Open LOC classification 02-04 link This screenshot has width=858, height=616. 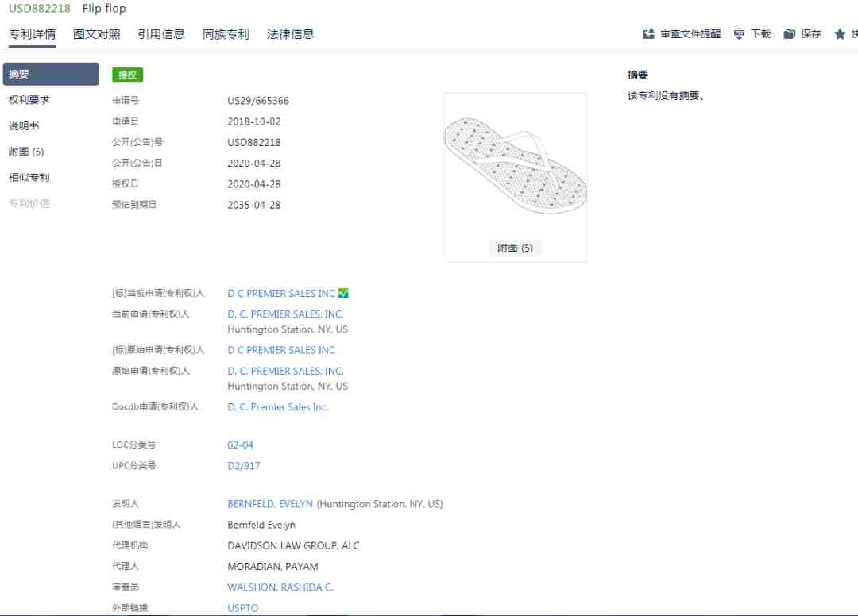pos(240,445)
